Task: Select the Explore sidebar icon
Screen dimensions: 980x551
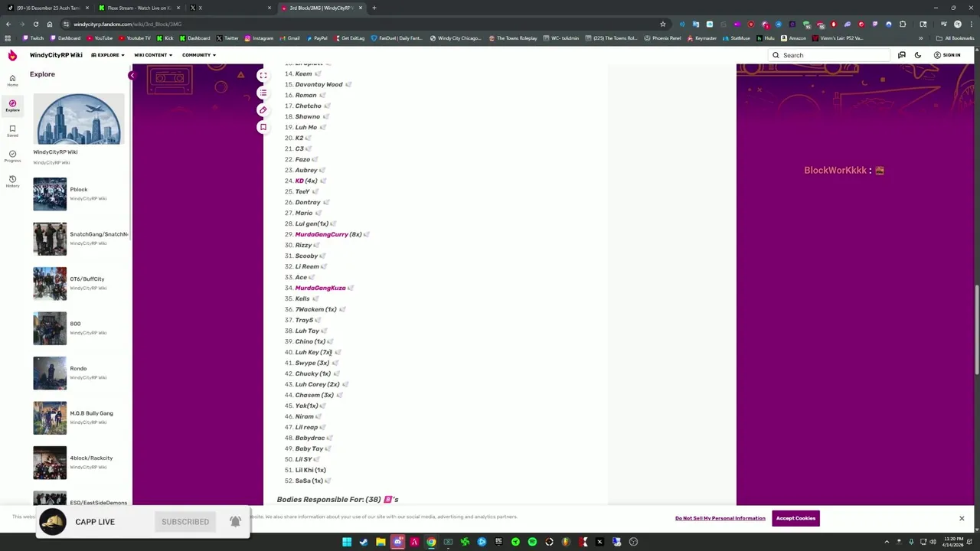Action: tap(12, 106)
